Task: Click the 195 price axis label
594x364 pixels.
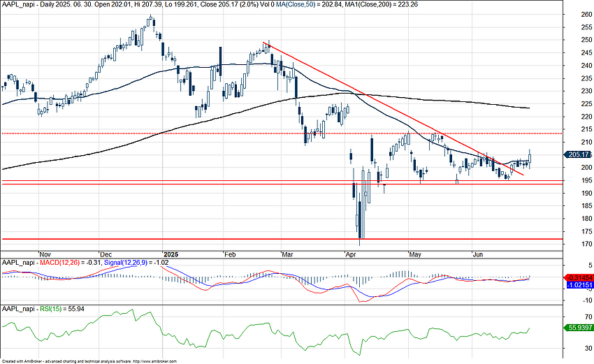Action: point(586,180)
